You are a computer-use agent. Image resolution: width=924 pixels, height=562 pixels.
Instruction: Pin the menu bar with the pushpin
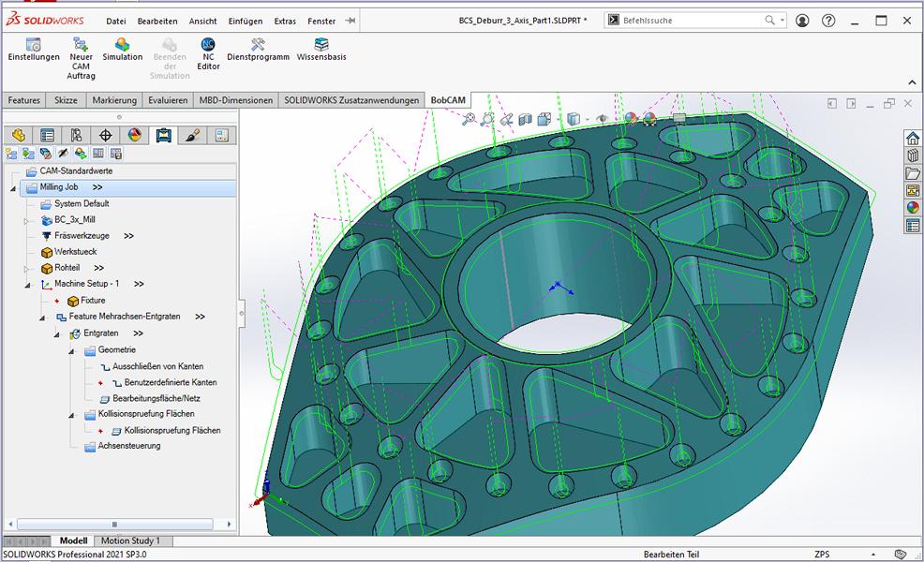coord(350,21)
